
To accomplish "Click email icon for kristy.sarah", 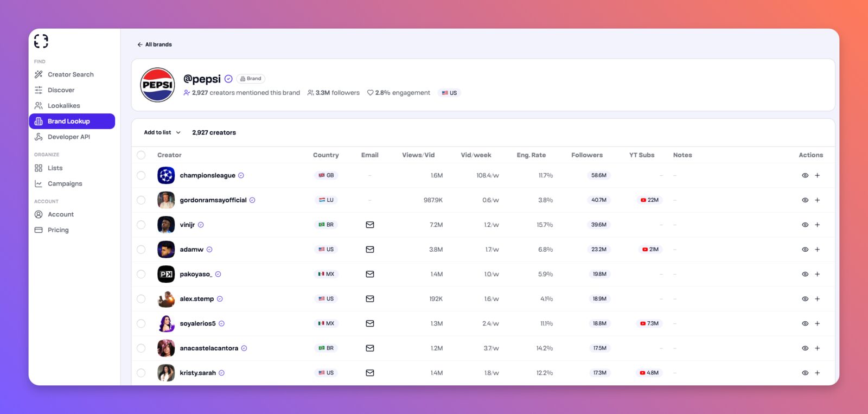I will (x=370, y=373).
